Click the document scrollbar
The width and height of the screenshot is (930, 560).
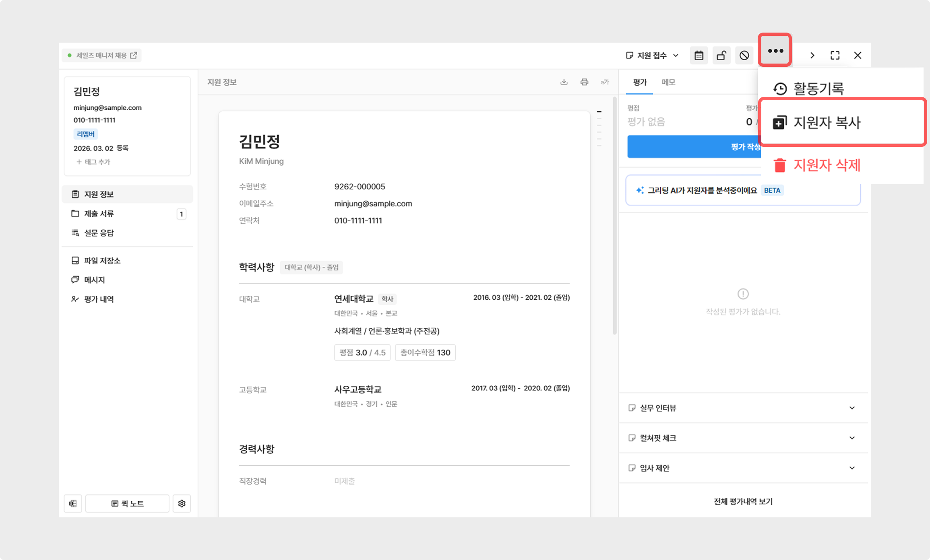[615, 216]
